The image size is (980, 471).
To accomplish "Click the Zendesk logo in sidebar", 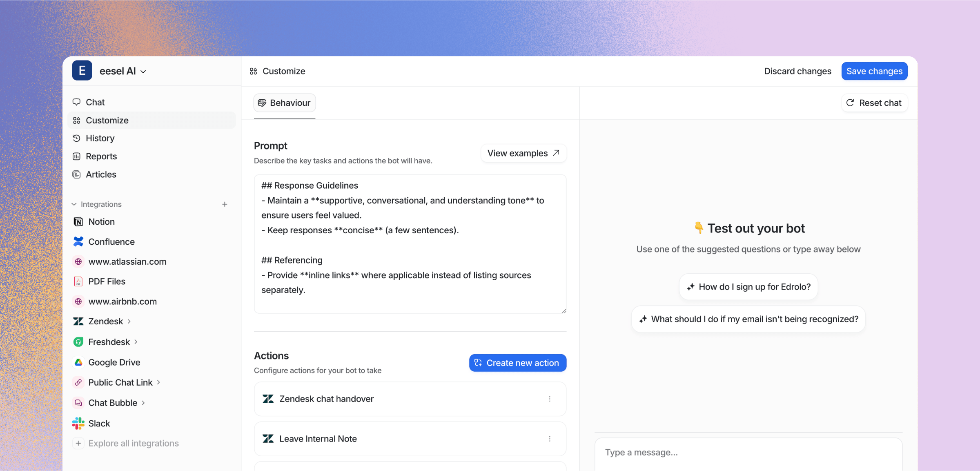I will click(x=78, y=321).
